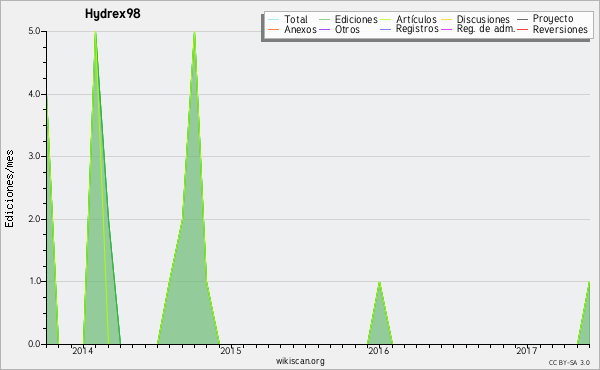The width and height of the screenshot is (600, 370).
Task: Click the CC BY-SA 3.0 license text
Action: click(x=569, y=363)
